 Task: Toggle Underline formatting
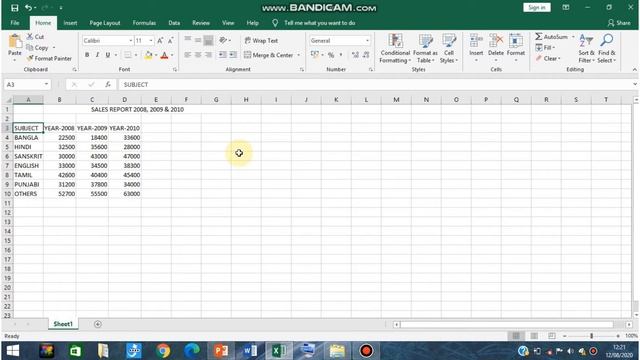tap(108, 55)
